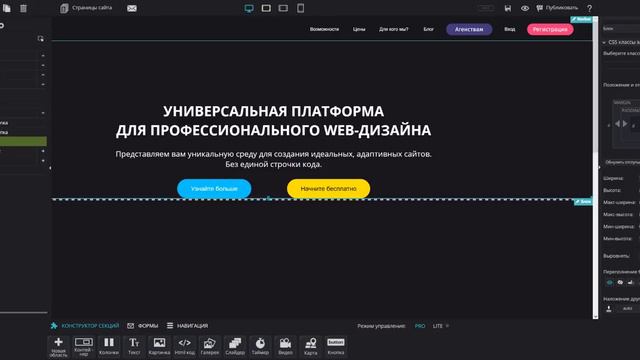Screen dimensions: 640x360
Task: Add a new area (Новая область)
Action: (x=58, y=347)
